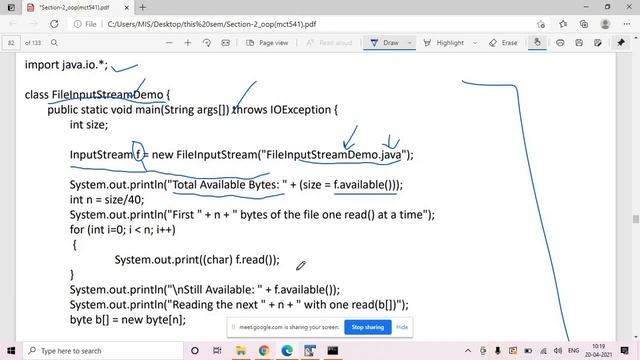Open the clock showing 10:19
640x360 pixels.
598,351
